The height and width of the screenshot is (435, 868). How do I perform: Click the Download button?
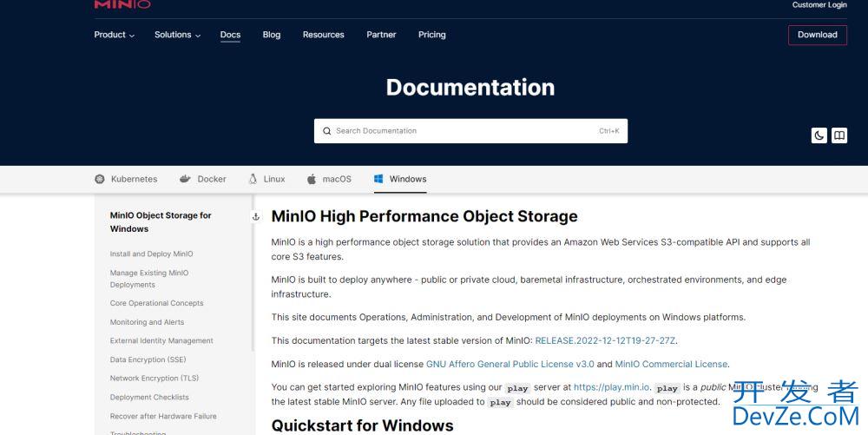(818, 35)
